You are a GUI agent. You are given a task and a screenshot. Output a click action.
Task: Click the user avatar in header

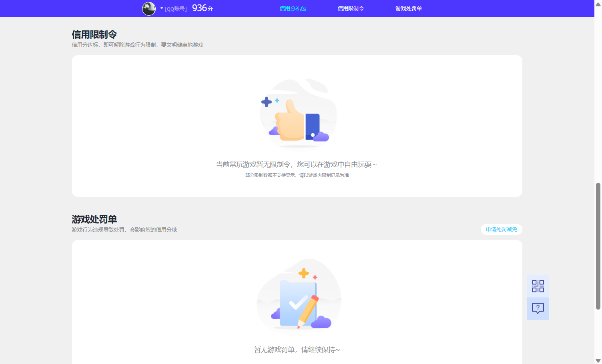tap(149, 8)
